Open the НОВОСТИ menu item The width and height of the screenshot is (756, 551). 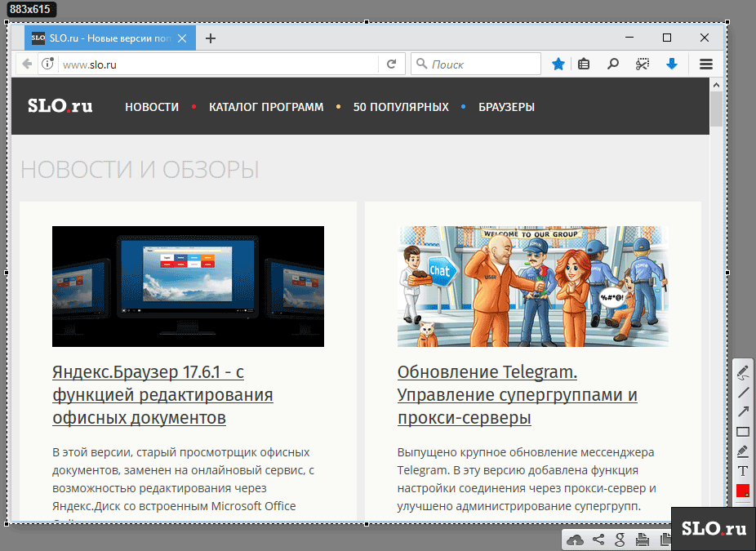pos(152,107)
